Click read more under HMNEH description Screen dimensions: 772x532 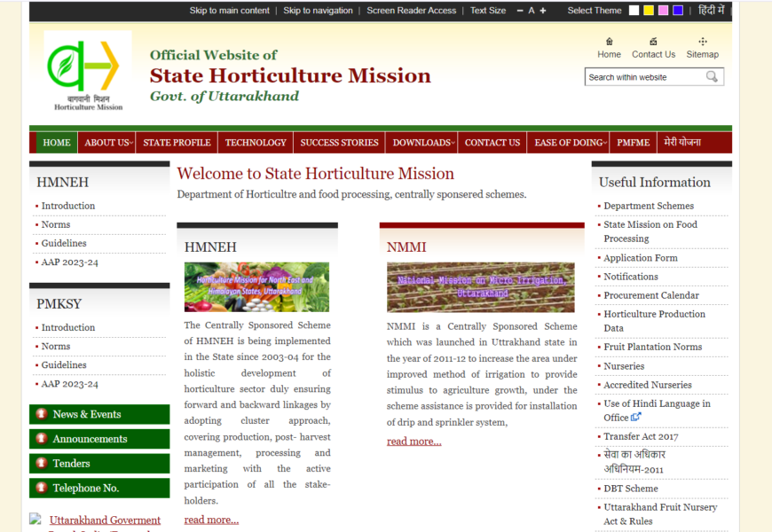(x=211, y=520)
